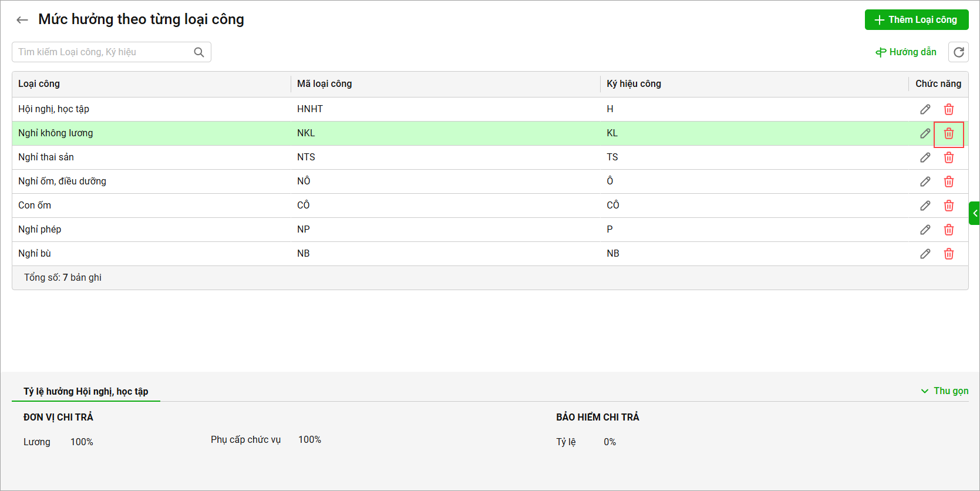Expand the green side panel arrow

975,213
